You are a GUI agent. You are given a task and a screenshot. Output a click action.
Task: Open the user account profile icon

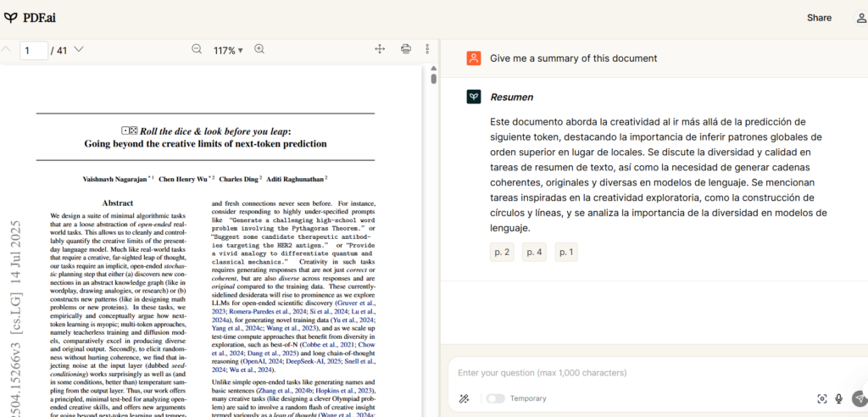[x=861, y=18]
